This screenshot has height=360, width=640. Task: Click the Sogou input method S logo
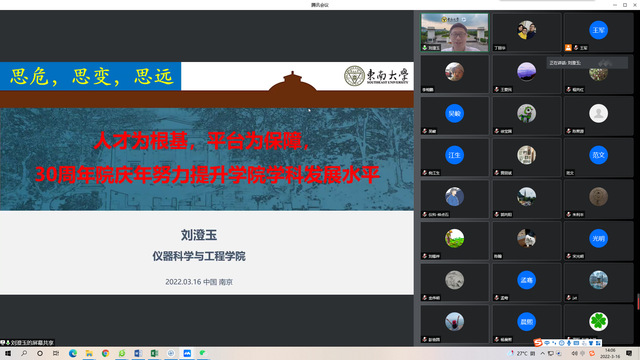click(x=538, y=342)
